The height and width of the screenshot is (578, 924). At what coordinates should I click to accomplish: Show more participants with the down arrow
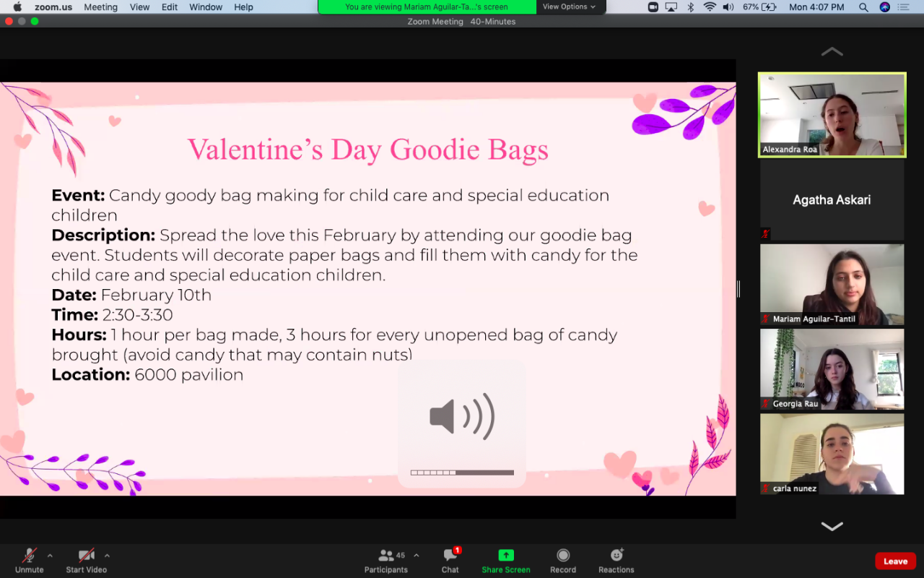click(x=832, y=527)
